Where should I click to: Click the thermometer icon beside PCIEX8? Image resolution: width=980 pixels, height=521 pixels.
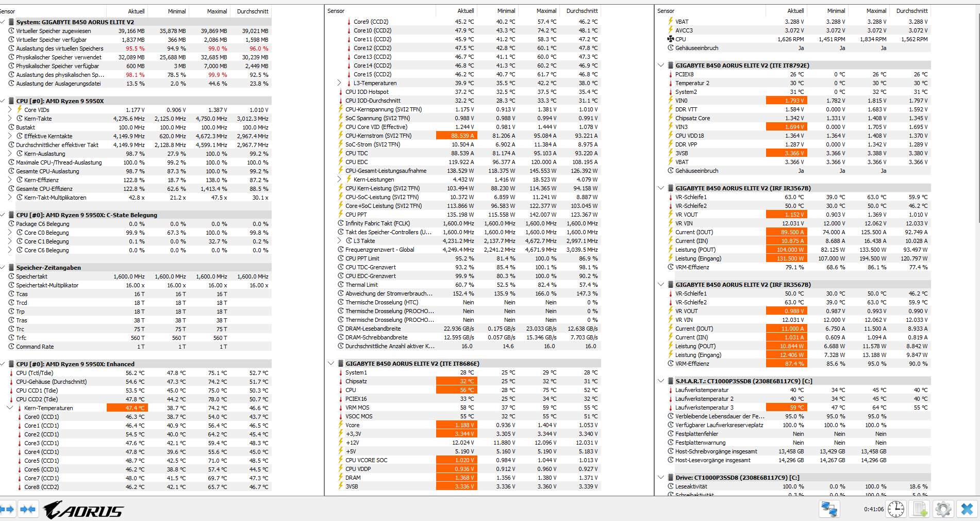[671, 74]
